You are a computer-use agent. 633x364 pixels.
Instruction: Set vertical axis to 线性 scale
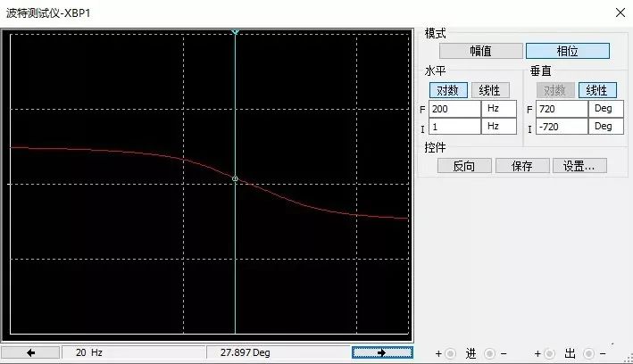point(597,90)
